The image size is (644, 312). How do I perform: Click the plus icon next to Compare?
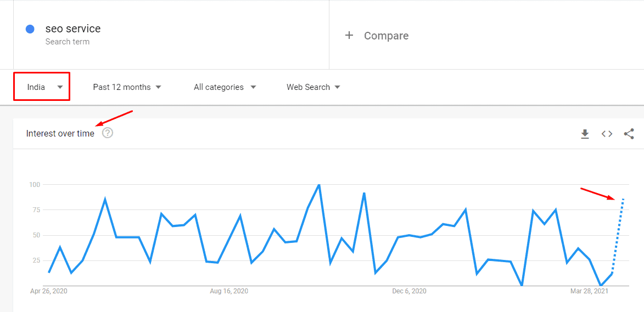[x=349, y=36]
